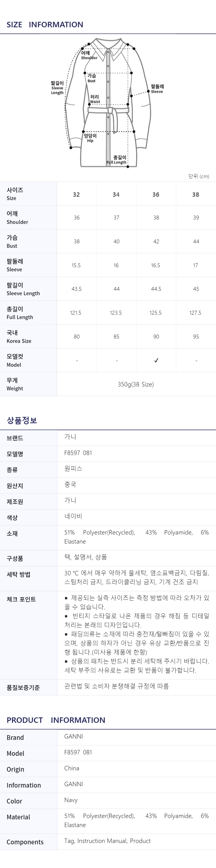Click the Hip label on the diagram
216x868 pixels.
pyautogui.click(x=90, y=138)
